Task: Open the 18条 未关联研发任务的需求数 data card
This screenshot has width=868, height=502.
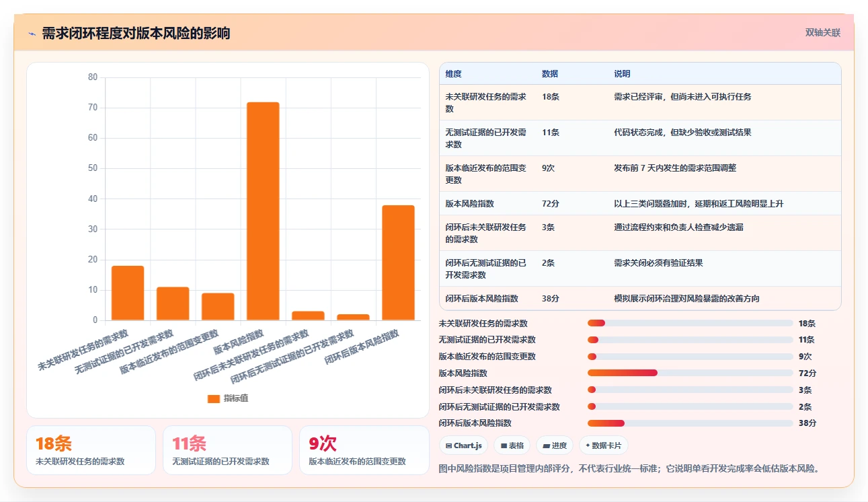Action: coord(91,450)
